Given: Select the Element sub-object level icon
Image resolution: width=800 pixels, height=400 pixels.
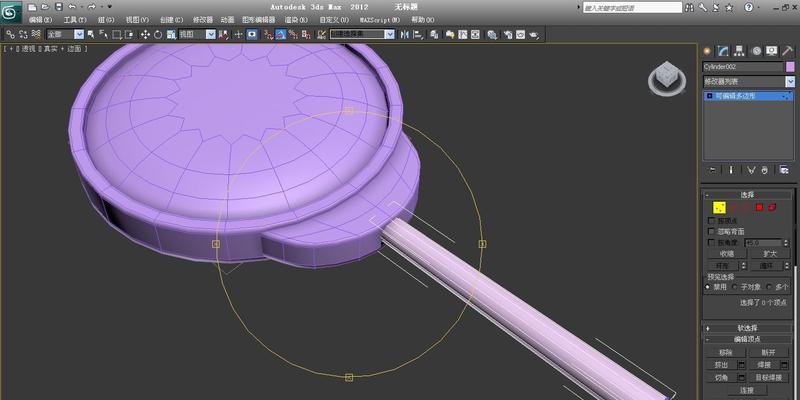Looking at the screenshot, I should (771, 207).
